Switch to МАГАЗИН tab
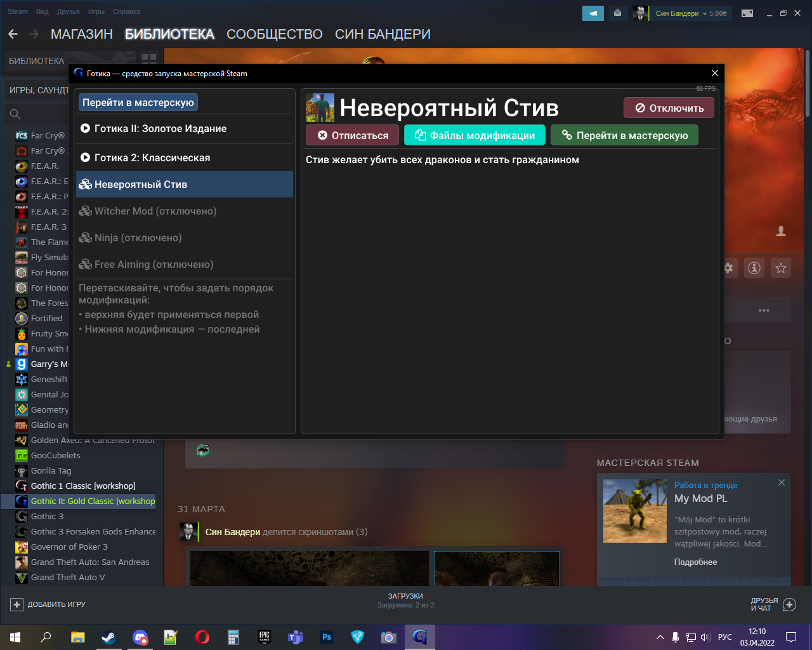 (x=82, y=34)
